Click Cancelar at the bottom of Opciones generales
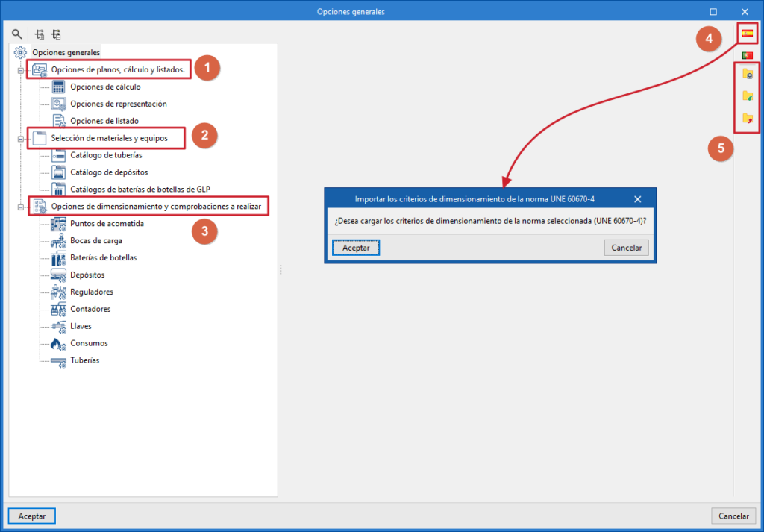Image resolution: width=764 pixels, height=532 pixels. (734, 516)
